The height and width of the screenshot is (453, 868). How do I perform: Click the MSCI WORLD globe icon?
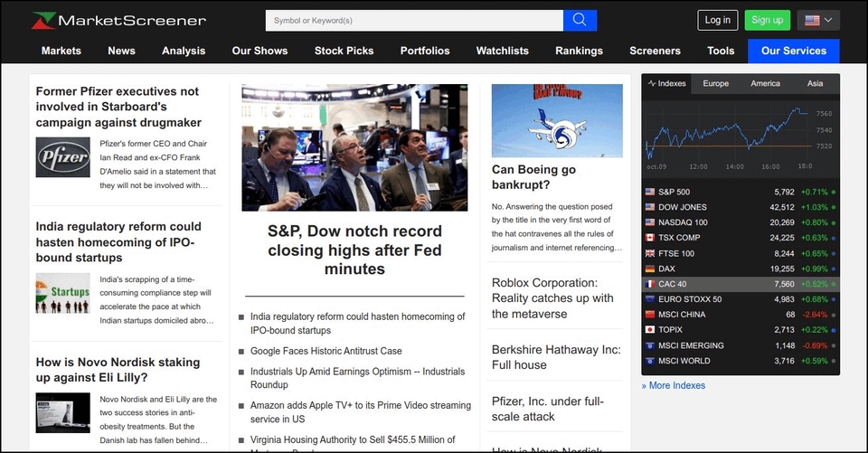(x=650, y=361)
